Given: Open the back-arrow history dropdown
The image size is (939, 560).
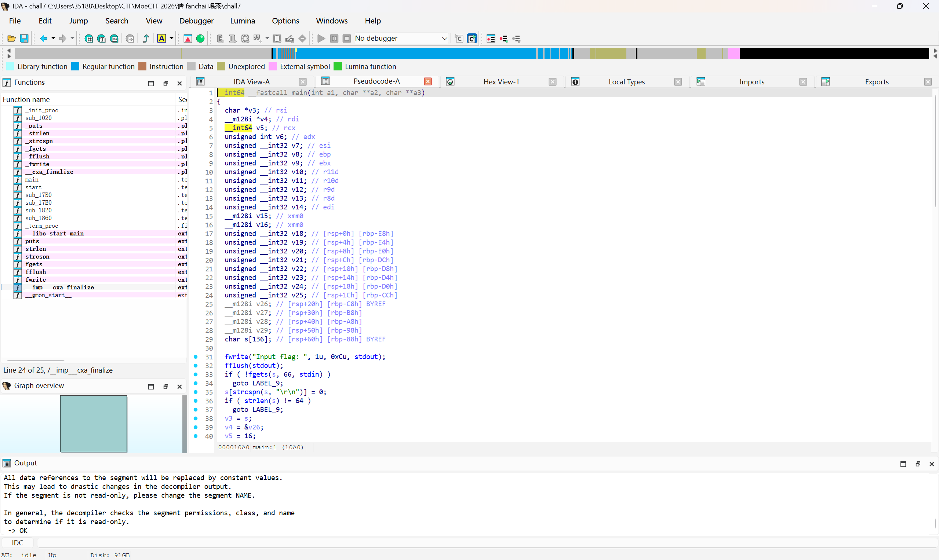Looking at the screenshot, I should tap(53, 39).
